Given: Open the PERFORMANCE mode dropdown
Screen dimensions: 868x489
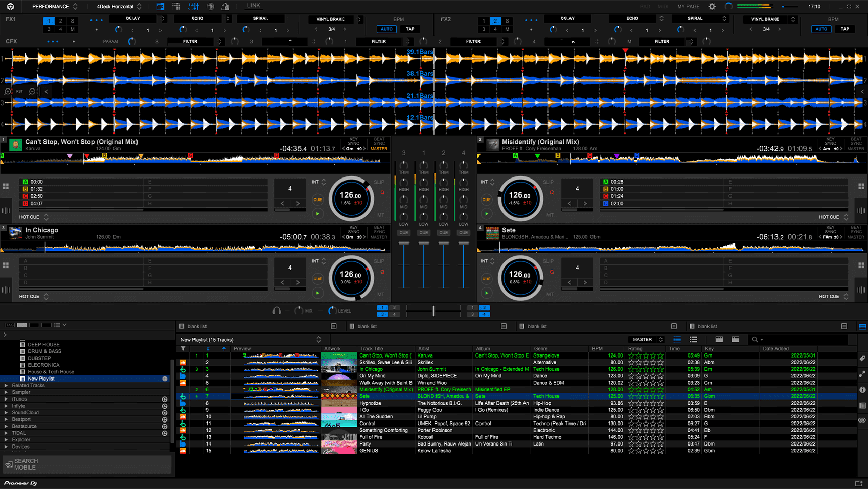Looking at the screenshot, I should [x=55, y=6].
